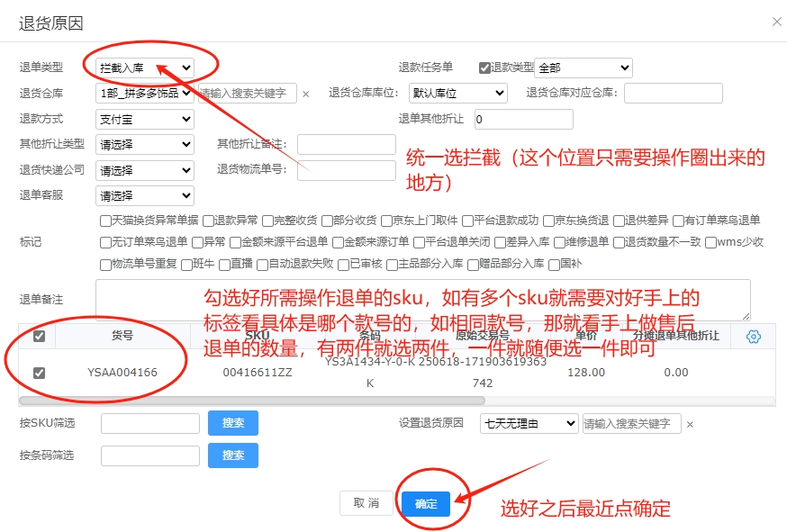
Task: Open the 退单类型 dropdown showing 拦截入库
Action: (144, 68)
